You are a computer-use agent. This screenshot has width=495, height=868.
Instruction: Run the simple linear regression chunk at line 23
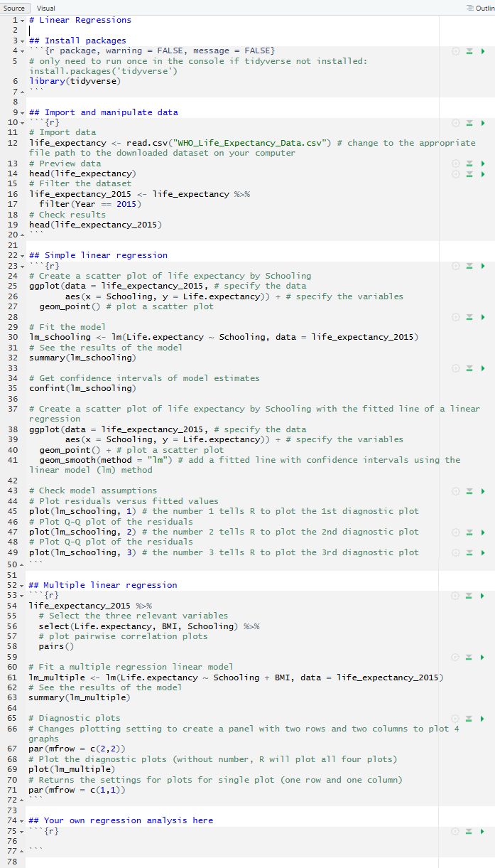(x=483, y=266)
